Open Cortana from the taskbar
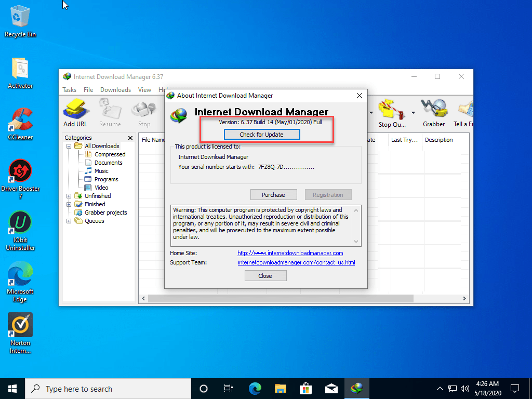This screenshot has width=532, height=399. pyautogui.click(x=204, y=389)
